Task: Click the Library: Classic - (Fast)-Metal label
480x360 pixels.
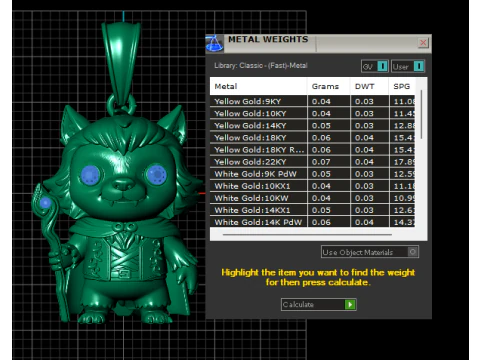Action: (x=261, y=65)
